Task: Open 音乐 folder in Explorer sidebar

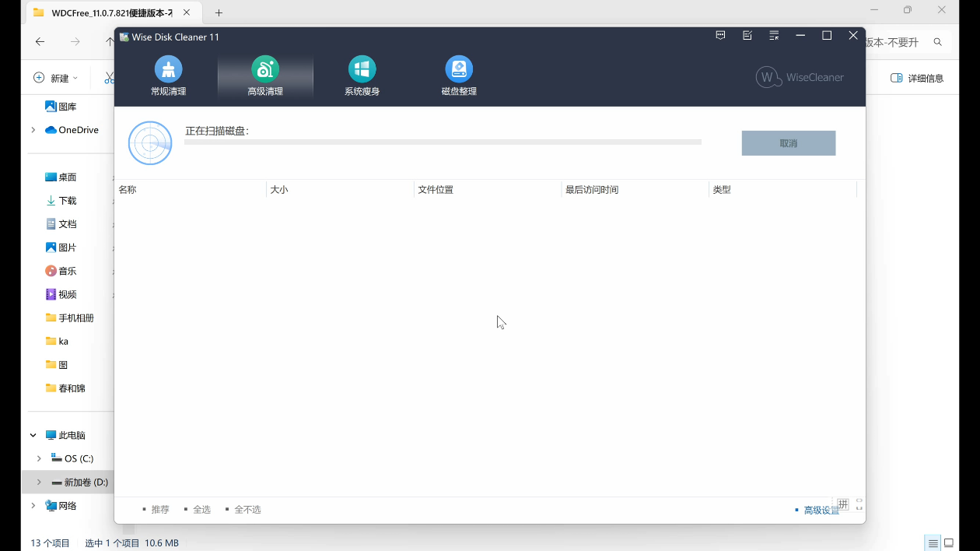Action: [x=61, y=271]
